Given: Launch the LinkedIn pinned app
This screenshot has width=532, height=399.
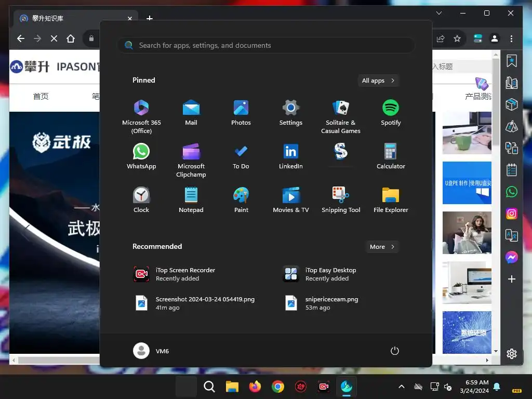Looking at the screenshot, I should pos(291,156).
